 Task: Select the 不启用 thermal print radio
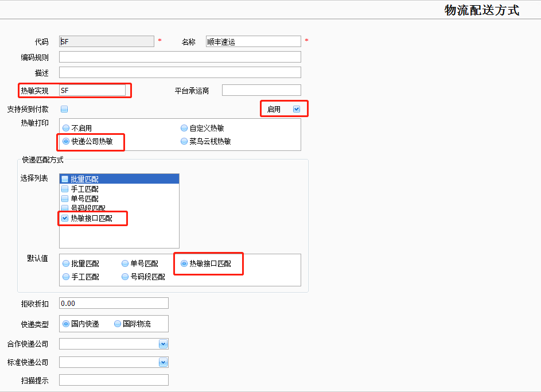[66, 128]
